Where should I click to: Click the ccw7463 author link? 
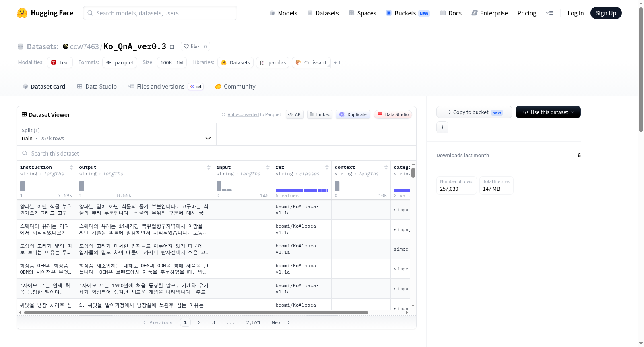[x=84, y=46]
